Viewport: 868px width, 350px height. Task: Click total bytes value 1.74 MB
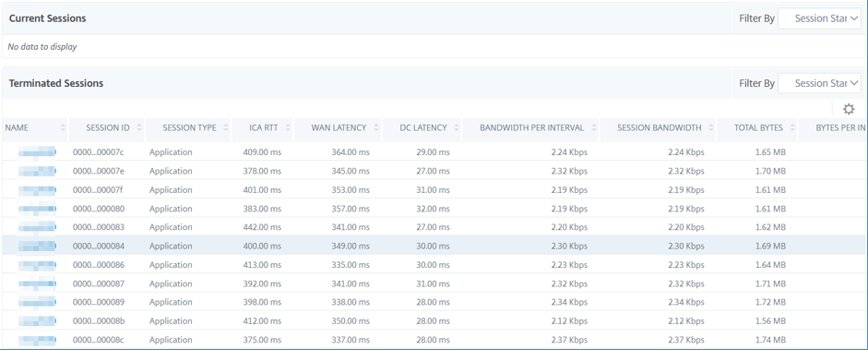770,340
